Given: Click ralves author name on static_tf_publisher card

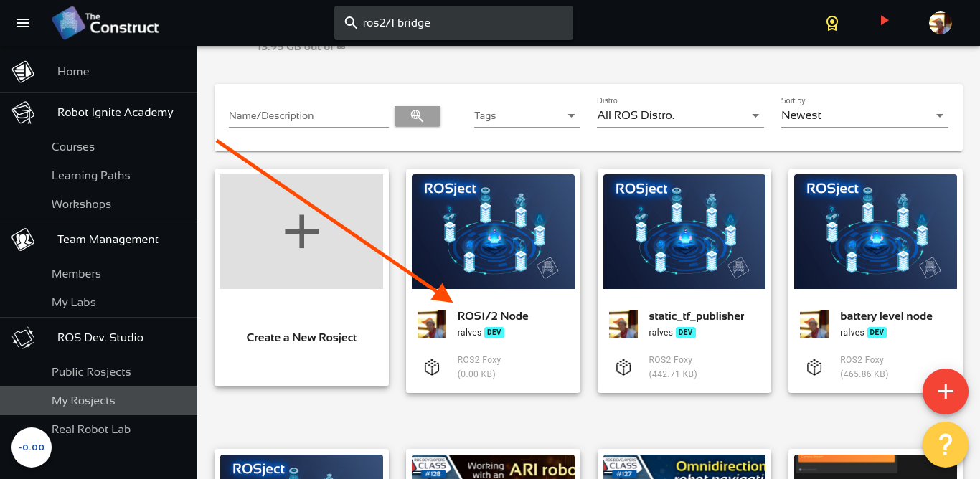Looking at the screenshot, I should coord(661,333).
